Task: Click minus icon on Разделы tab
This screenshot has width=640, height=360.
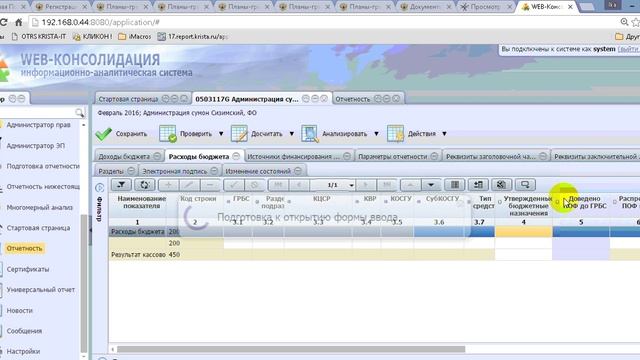Action: (x=131, y=171)
